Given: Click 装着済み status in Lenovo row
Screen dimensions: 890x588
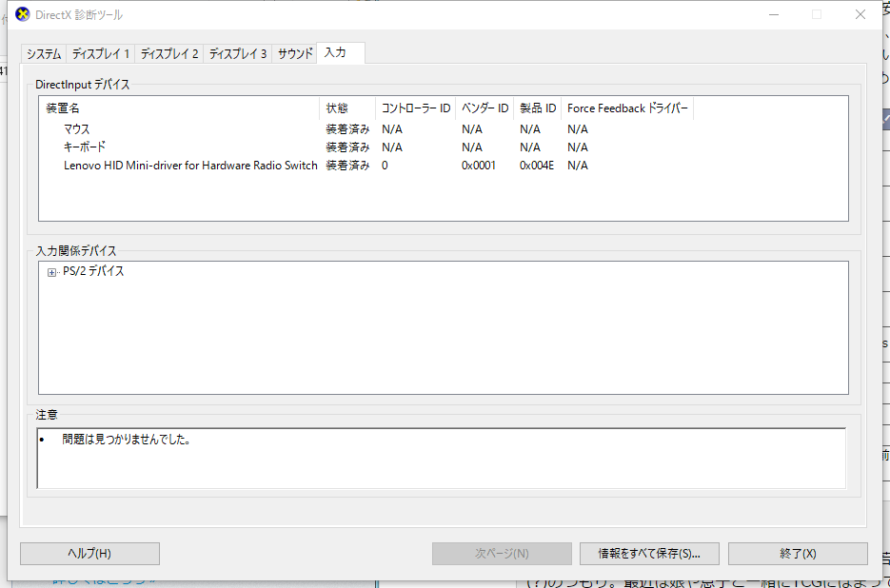Looking at the screenshot, I should click(347, 166).
